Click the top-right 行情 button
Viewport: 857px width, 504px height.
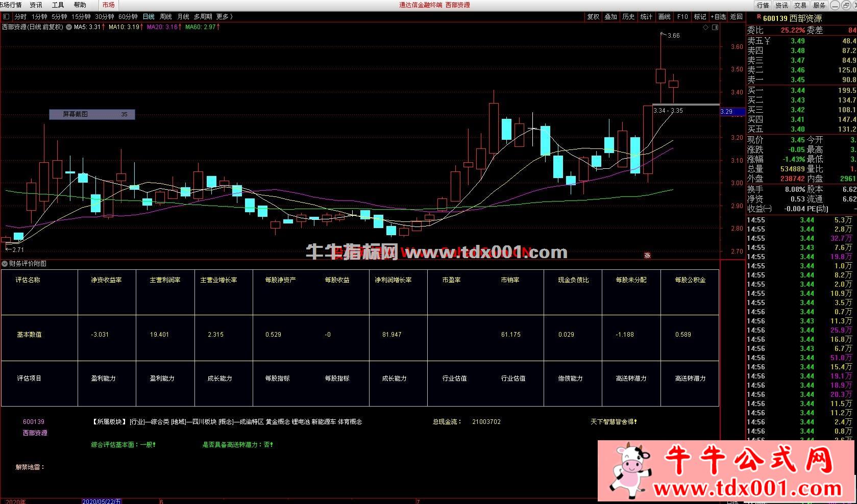pos(763,5)
